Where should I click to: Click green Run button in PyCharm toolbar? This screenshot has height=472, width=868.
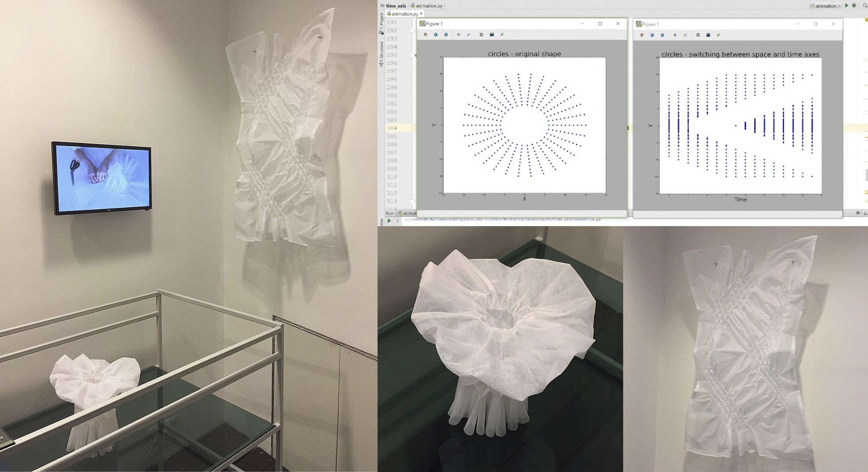pyautogui.click(x=846, y=6)
